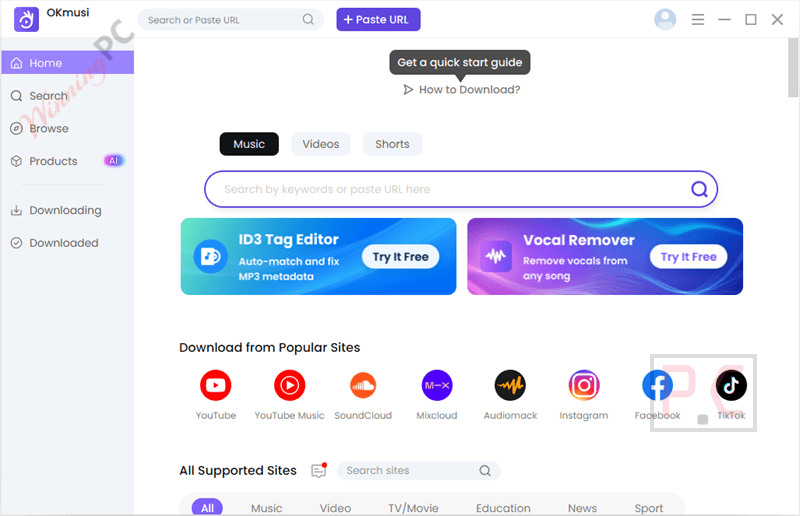Open the YouTube Music site icon
Image resolution: width=800 pixels, height=516 pixels.
pos(289,385)
